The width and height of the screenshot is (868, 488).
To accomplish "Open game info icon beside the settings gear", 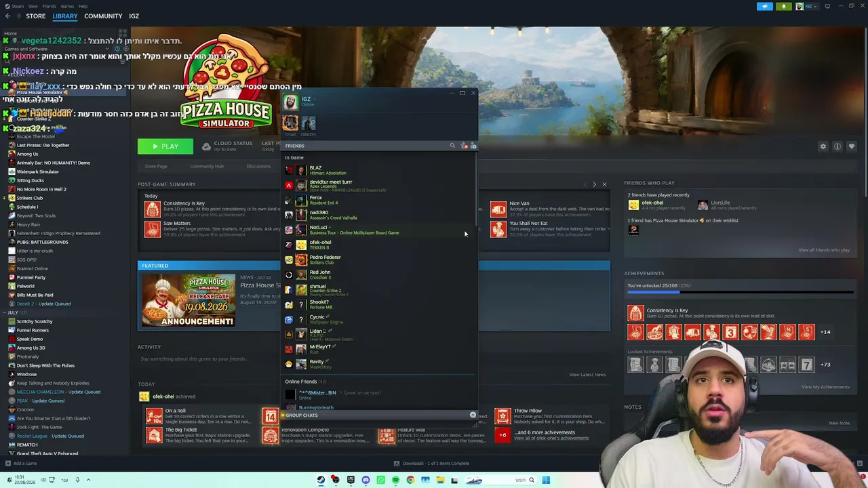I will coord(837,146).
